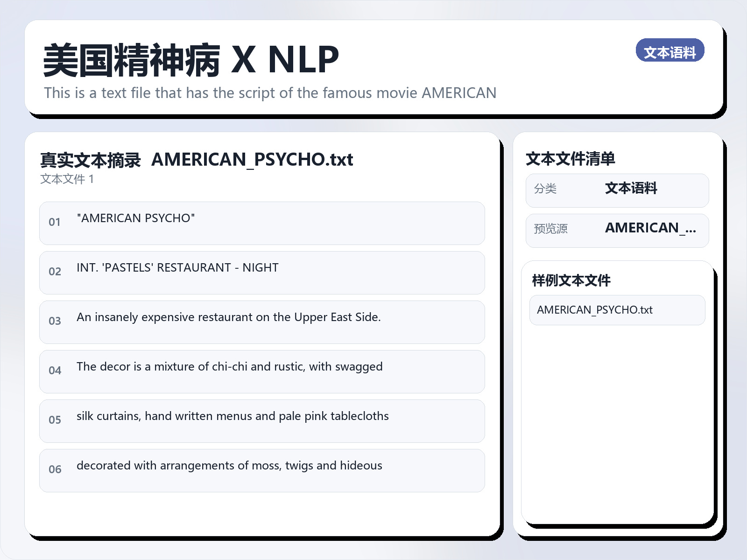
Task: Click the 预览源 row showing AMERICAN_...
Action: [617, 230]
